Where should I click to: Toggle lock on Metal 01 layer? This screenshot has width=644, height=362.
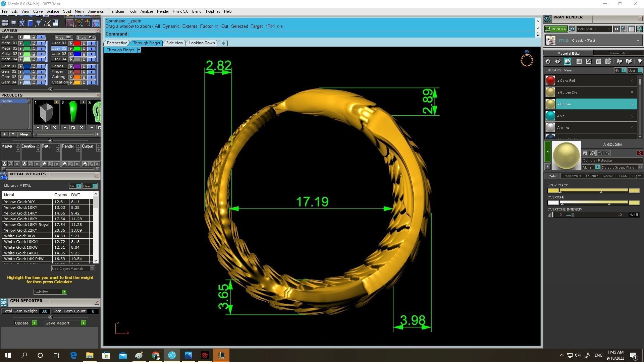tap(34, 43)
